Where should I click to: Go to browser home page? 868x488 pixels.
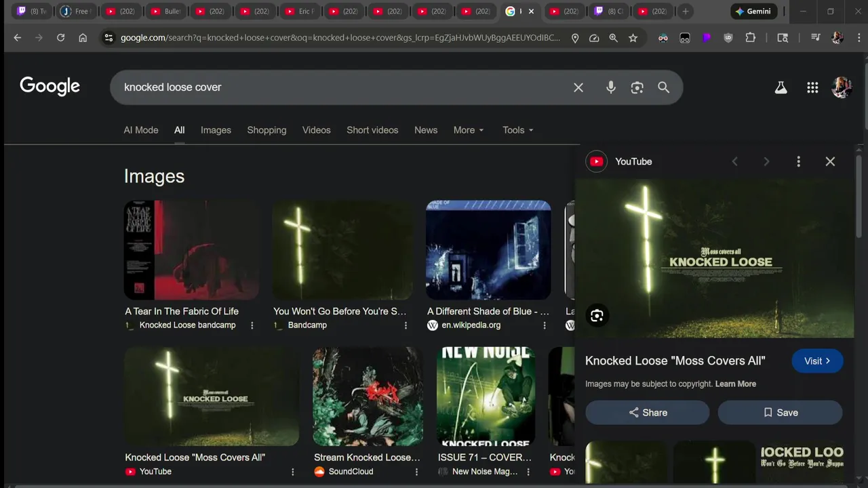click(83, 38)
